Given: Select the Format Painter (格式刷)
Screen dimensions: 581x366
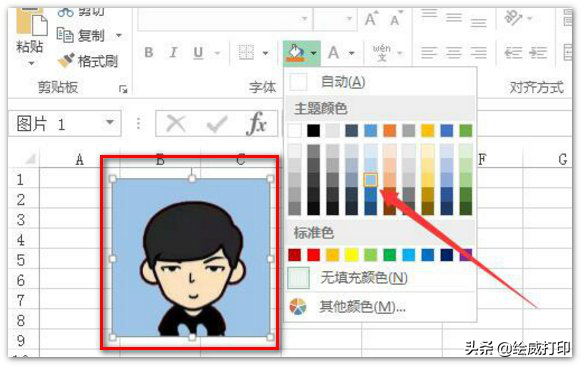Looking at the screenshot, I should point(87,61).
